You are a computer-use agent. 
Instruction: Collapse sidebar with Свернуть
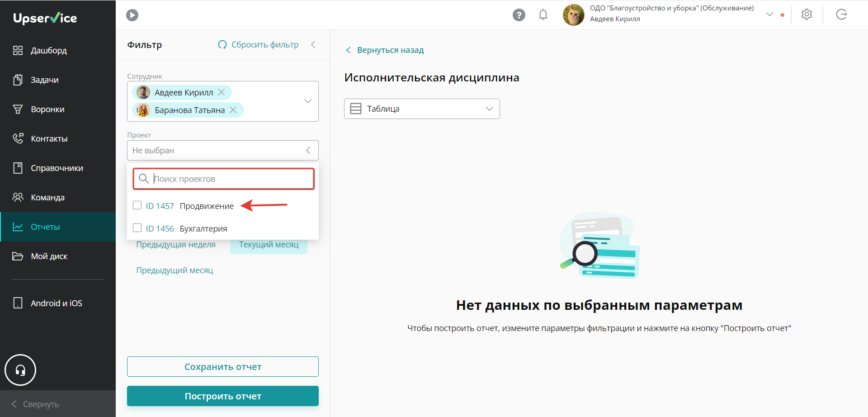[58, 404]
